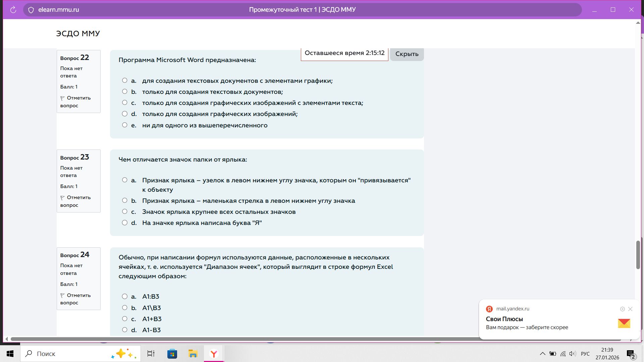Click the flag icon for question 22
This screenshot has width=644, height=362.
(x=62, y=98)
